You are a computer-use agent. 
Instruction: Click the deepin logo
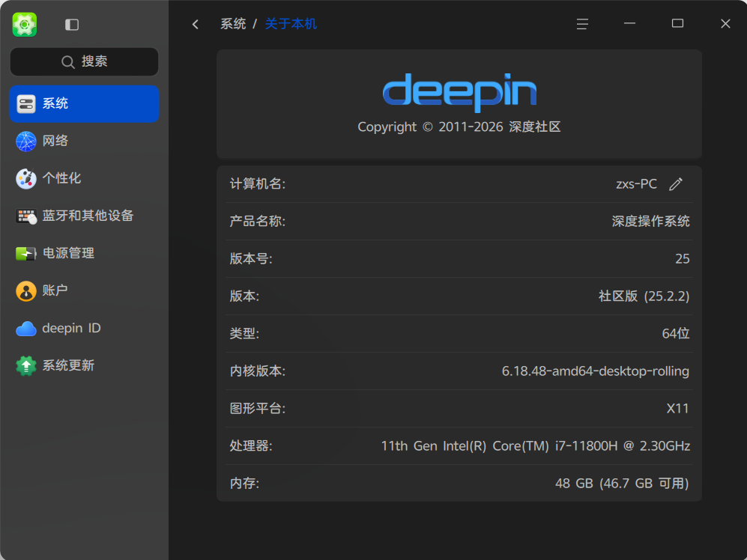coord(460,92)
